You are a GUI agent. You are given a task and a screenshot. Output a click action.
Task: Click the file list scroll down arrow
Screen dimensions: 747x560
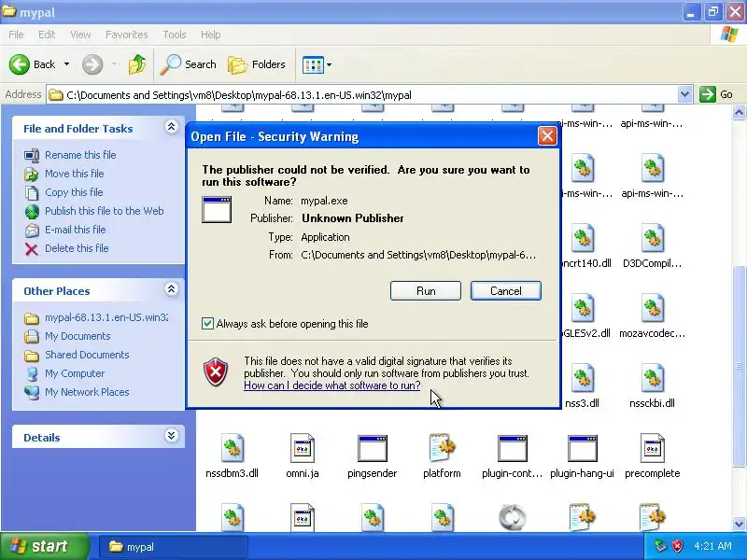coord(739,524)
